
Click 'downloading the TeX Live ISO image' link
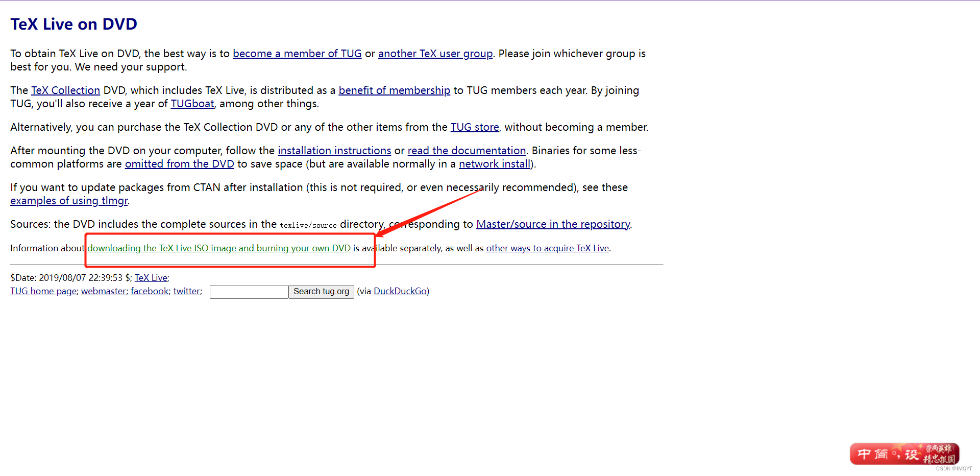(x=219, y=248)
